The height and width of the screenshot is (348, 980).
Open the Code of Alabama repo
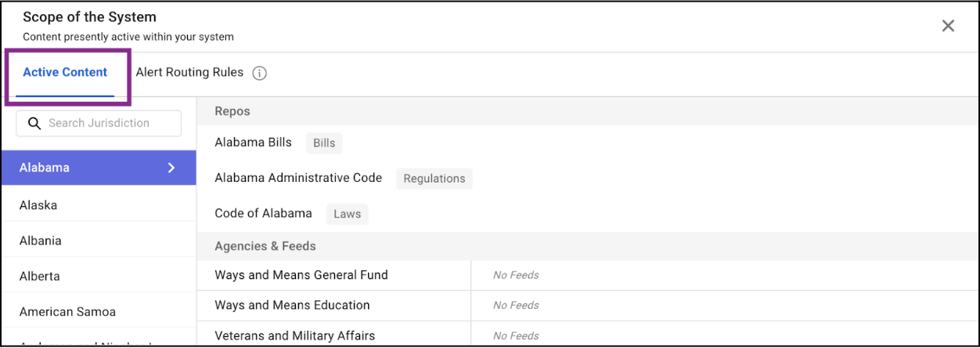coord(263,213)
